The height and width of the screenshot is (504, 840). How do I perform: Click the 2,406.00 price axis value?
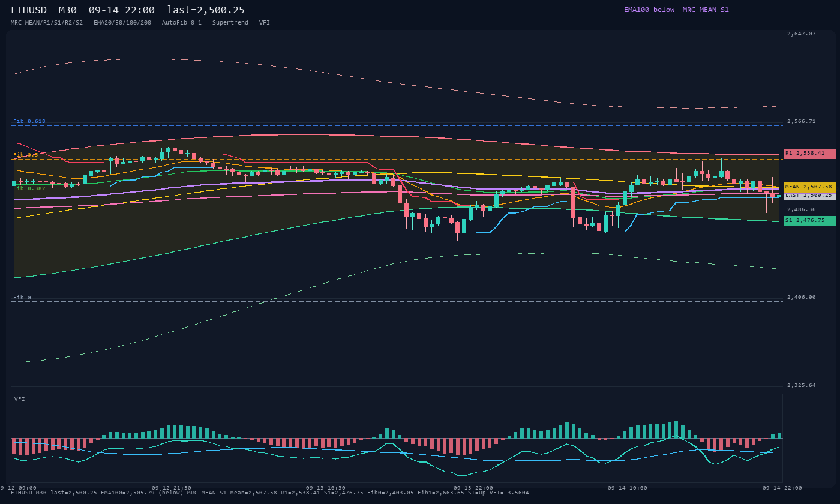point(802,297)
